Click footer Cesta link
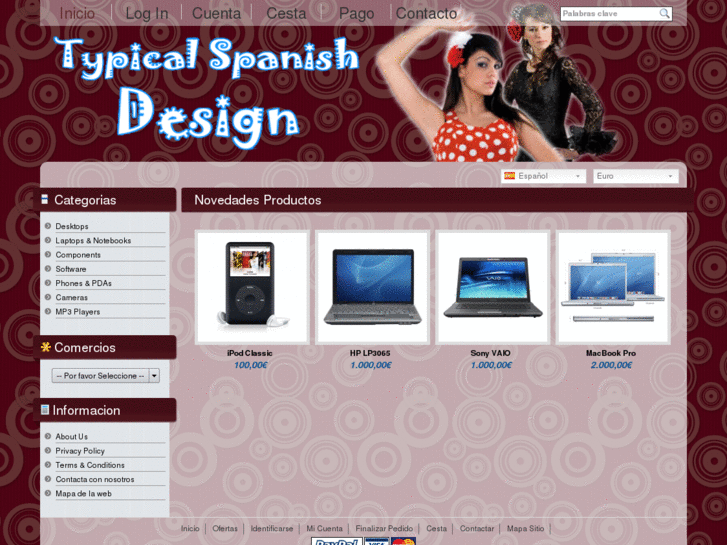This screenshot has height=545, width=727. 436,528
